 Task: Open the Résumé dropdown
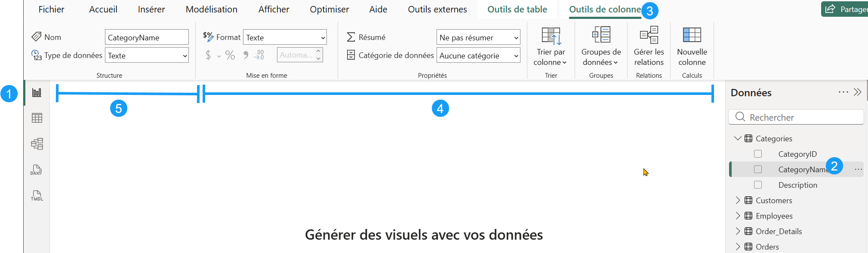478,37
